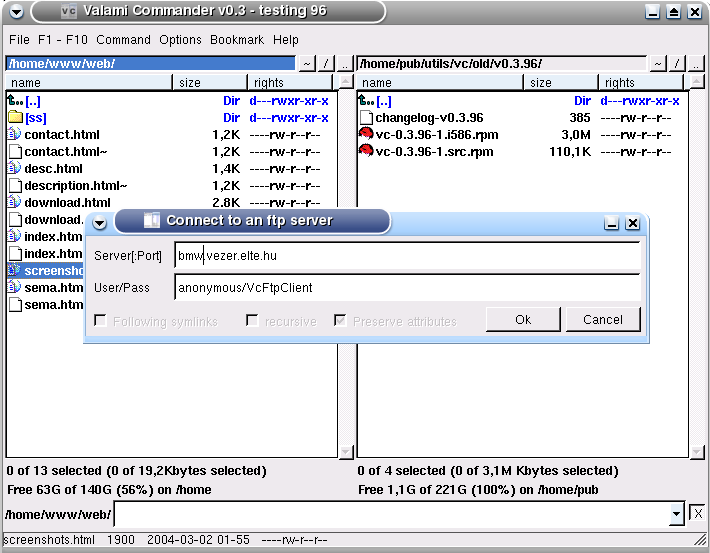Click the contact.html file icon

(15, 135)
